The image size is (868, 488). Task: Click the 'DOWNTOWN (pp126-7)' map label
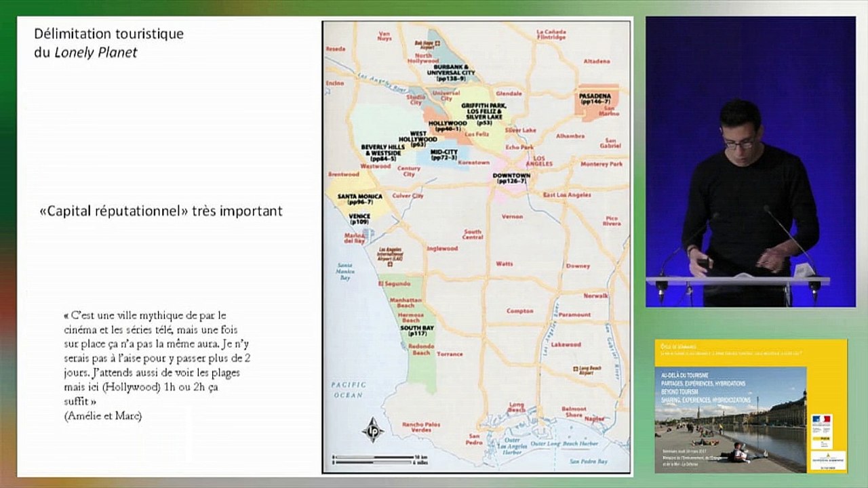click(x=512, y=178)
